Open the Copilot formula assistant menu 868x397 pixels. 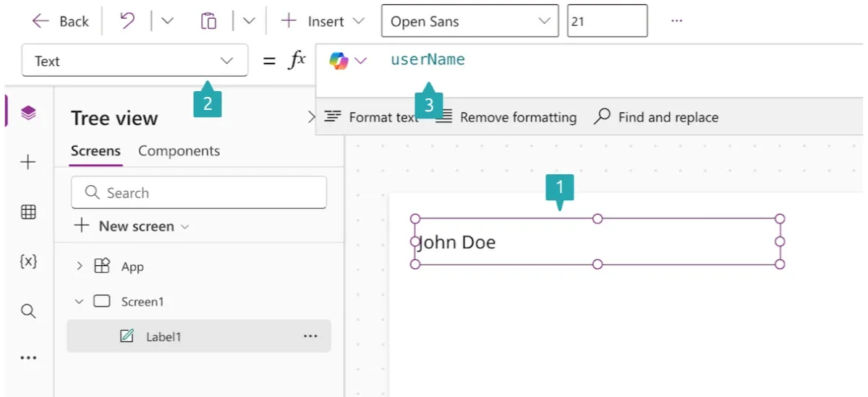348,61
